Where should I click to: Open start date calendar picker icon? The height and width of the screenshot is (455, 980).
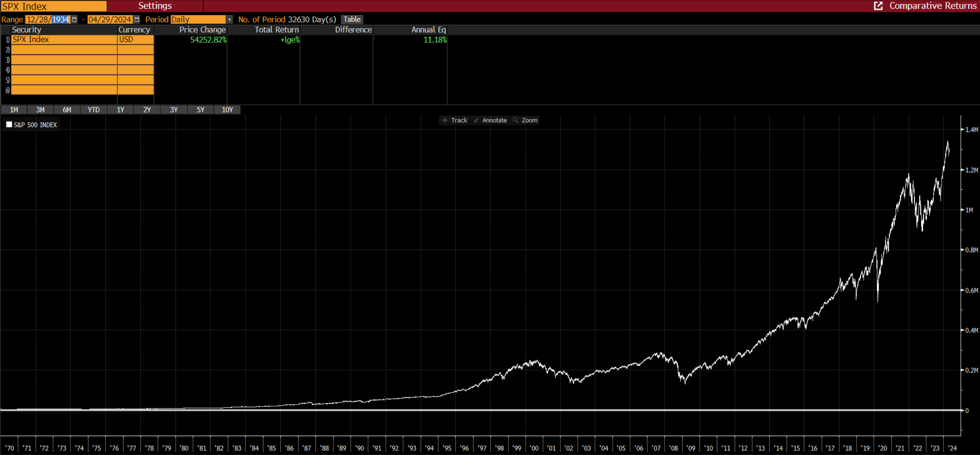coord(74,19)
